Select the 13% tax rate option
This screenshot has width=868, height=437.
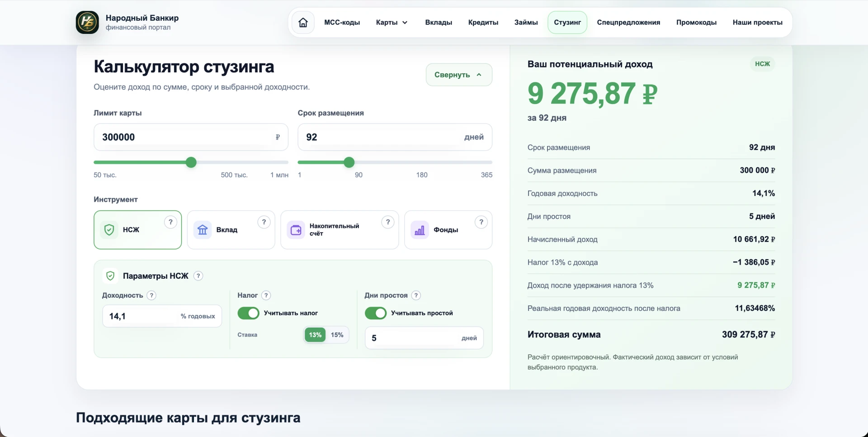coord(315,335)
